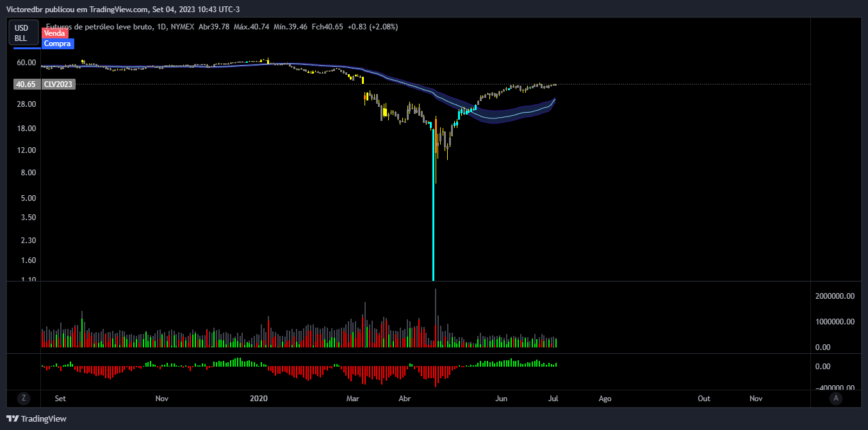Click the 2020 year label on the time axis
The image size is (868, 430).
pyautogui.click(x=259, y=398)
